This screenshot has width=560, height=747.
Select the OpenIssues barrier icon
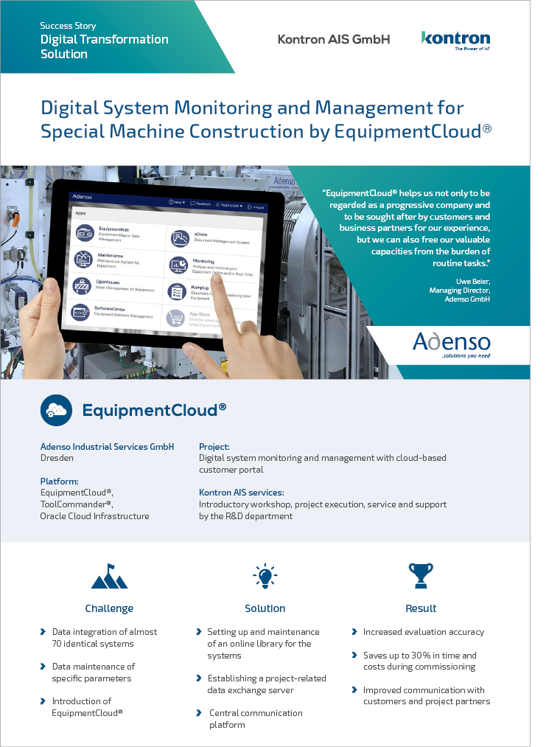click(x=82, y=286)
